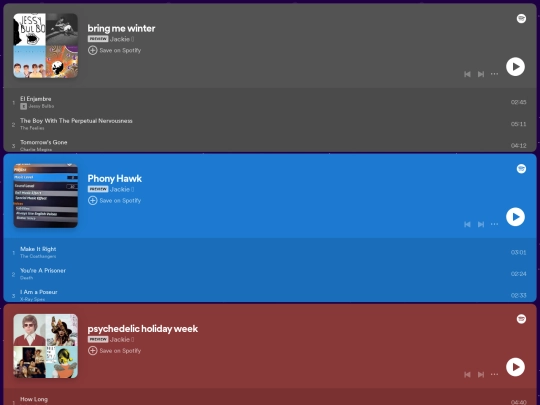Select the track How Long
Viewport: 540px width, 405px height.
pyautogui.click(x=34, y=399)
